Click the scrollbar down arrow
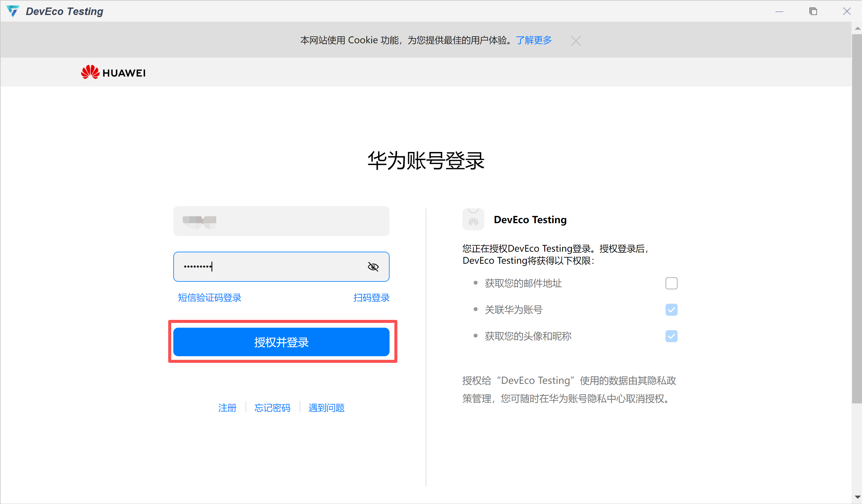Viewport: 862px width, 504px height. click(857, 497)
